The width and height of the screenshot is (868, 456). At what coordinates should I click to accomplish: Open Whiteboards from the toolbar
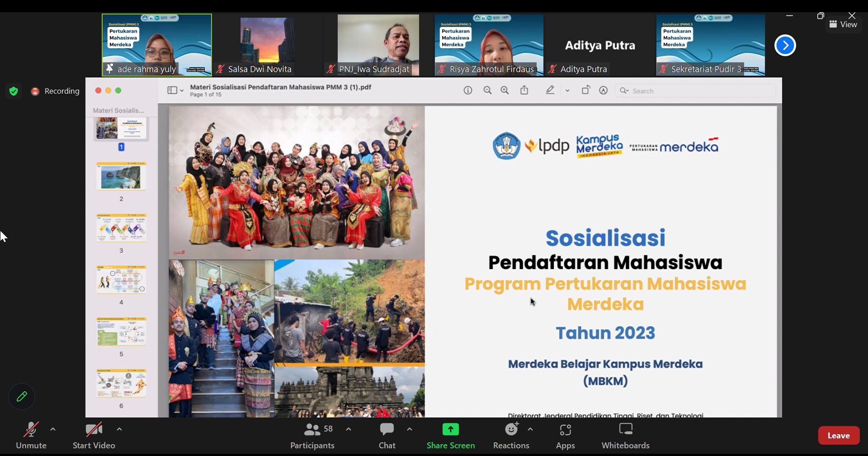[x=625, y=435]
